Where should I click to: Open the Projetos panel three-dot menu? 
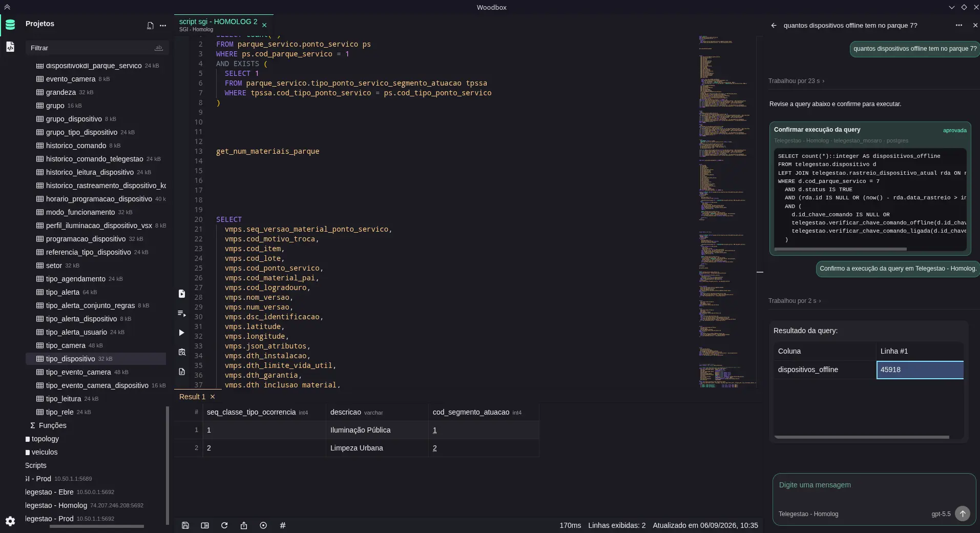coord(163,26)
